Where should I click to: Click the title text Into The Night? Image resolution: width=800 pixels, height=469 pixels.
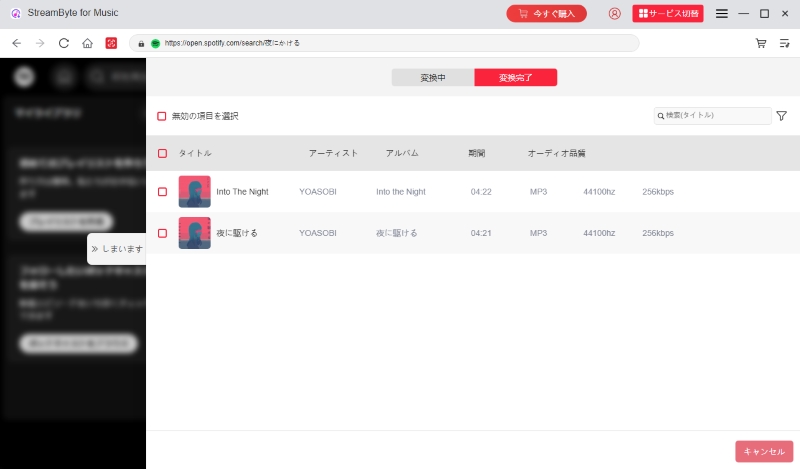(x=242, y=192)
